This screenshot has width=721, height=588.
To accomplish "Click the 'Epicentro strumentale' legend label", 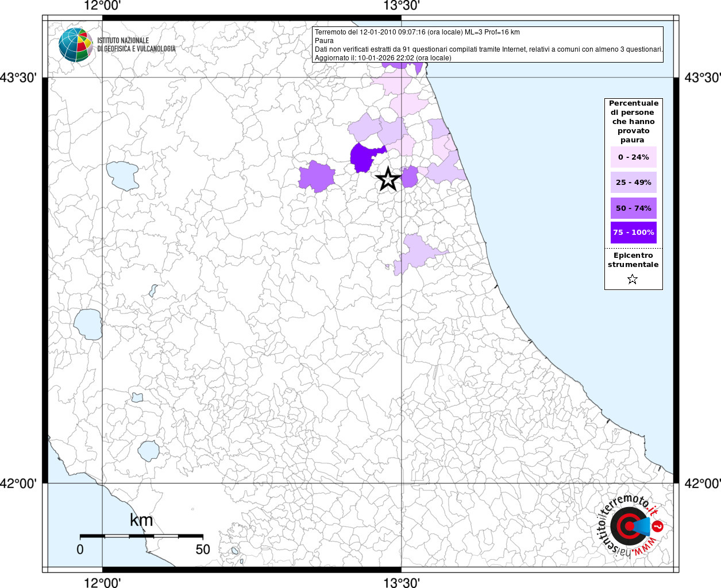I will [x=633, y=260].
